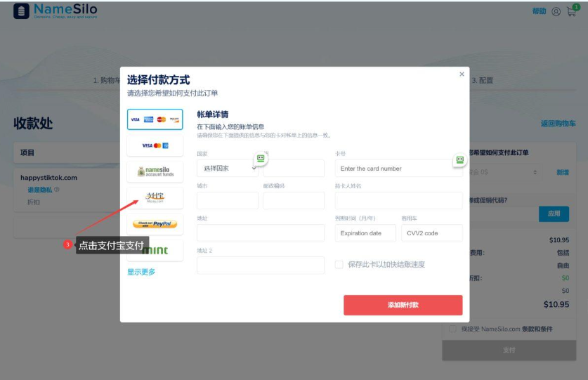The image size is (588, 380).
Task: Focus the card number field
Action: (x=398, y=169)
